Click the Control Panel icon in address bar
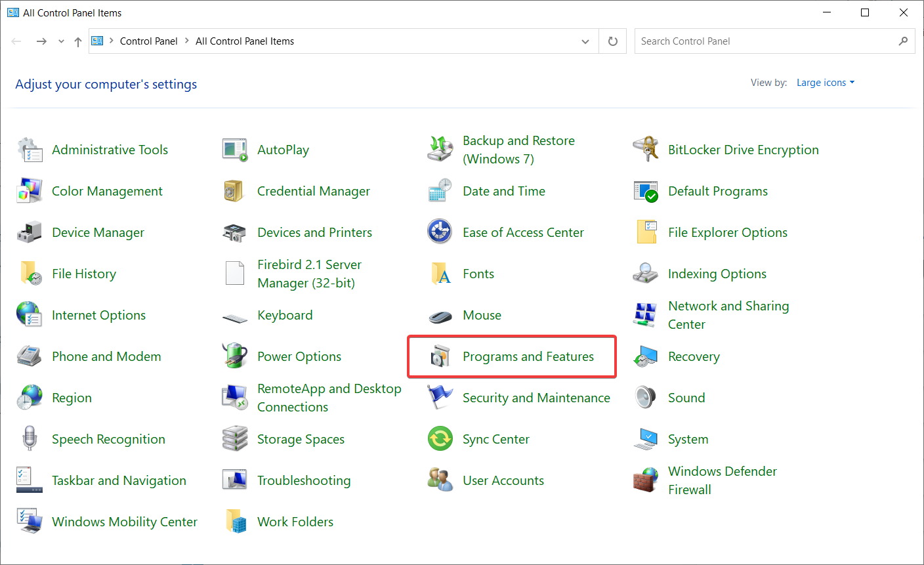 (98, 41)
